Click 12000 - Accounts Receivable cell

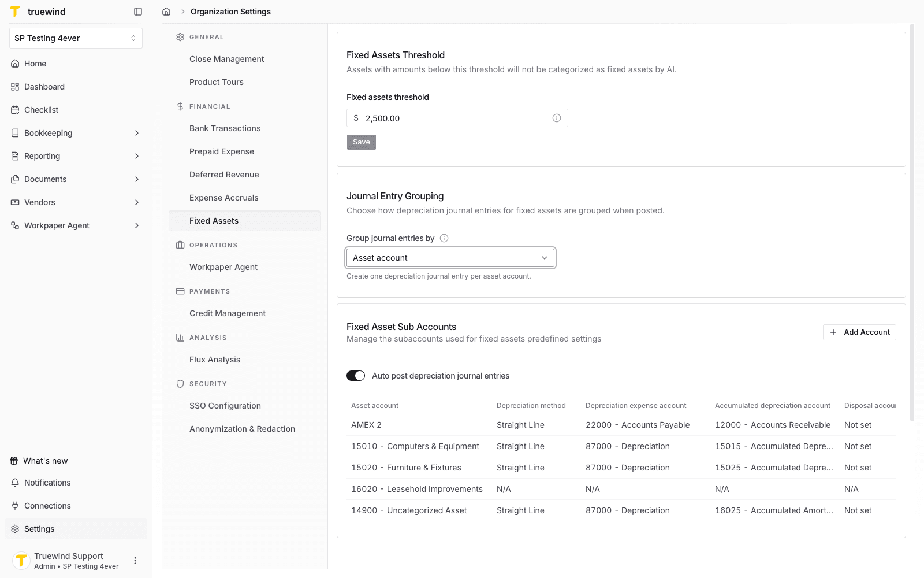tap(773, 425)
